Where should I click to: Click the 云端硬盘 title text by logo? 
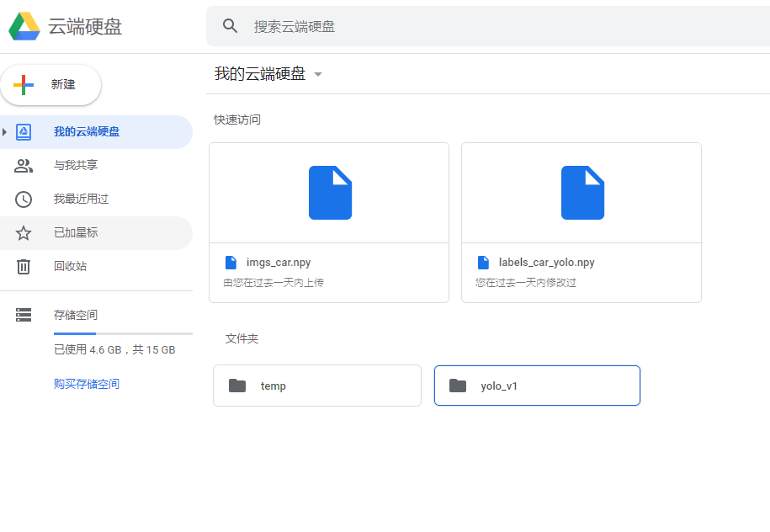[85, 26]
